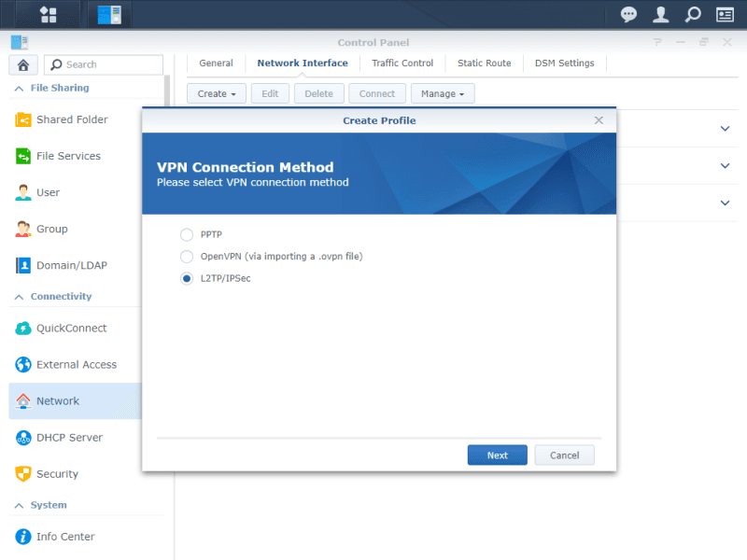Open Shared Folder in sidebar
Screen dimensions: 747x560
click(x=72, y=119)
